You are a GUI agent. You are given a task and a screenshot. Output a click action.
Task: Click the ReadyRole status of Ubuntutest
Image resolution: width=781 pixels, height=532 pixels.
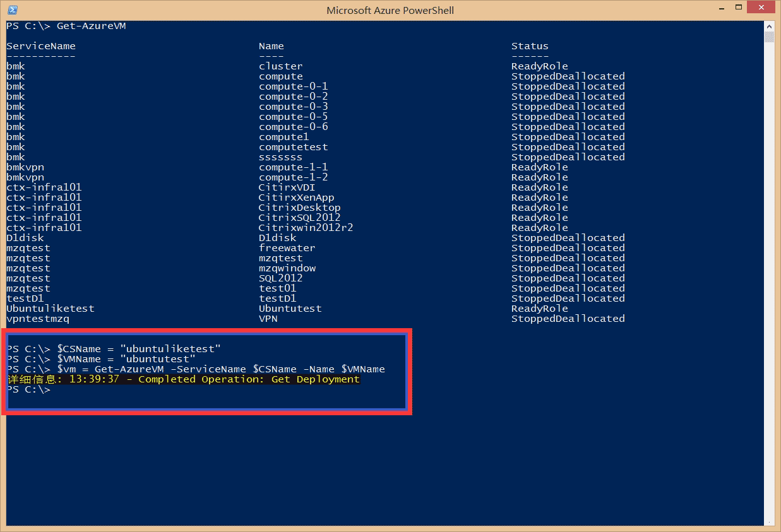pos(540,309)
